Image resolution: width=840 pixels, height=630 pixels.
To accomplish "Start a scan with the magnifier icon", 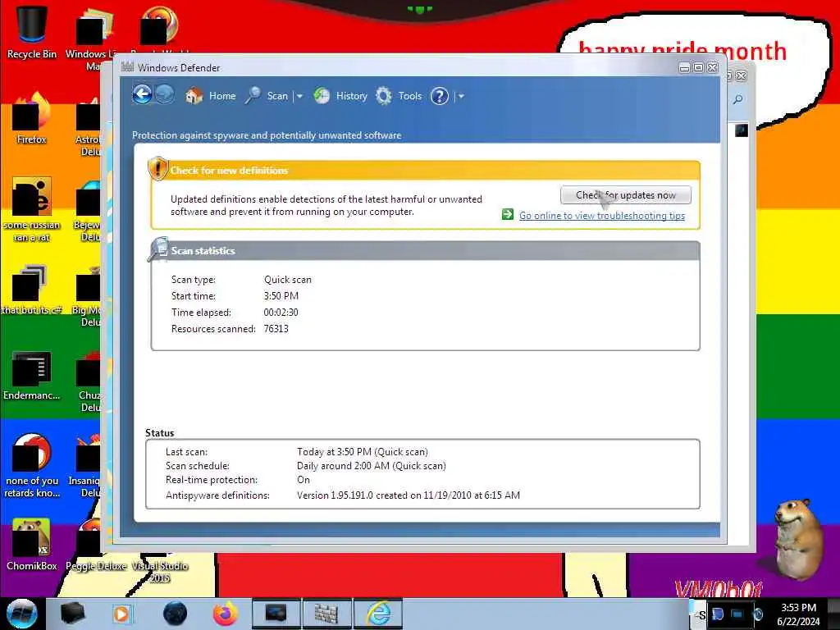I will point(253,96).
